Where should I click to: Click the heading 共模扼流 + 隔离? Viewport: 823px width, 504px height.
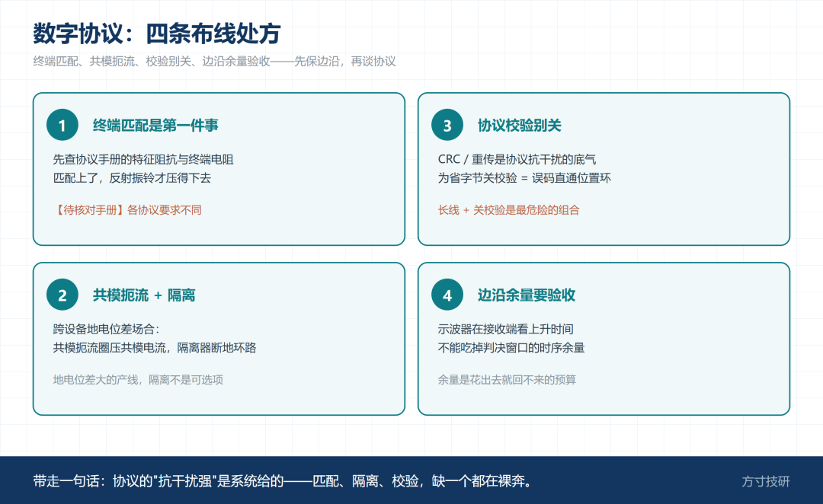click(x=144, y=295)
